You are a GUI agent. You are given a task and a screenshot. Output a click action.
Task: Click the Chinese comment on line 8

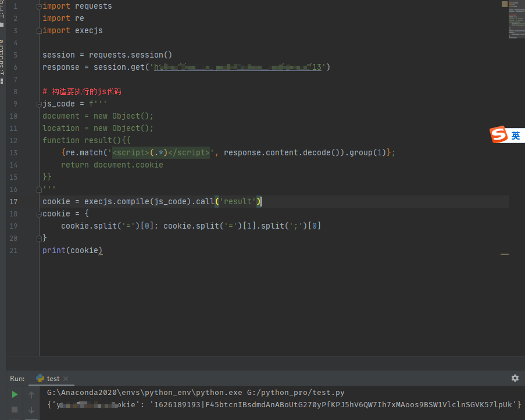click(x=82, y=91)
